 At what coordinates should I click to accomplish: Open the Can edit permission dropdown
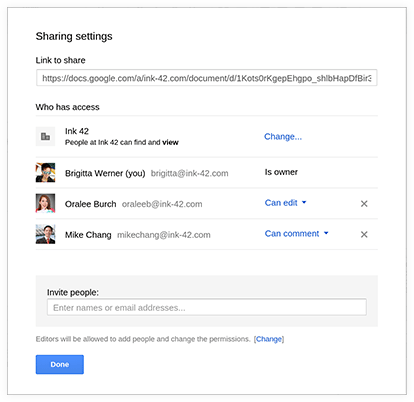click(x=285, y=203)
